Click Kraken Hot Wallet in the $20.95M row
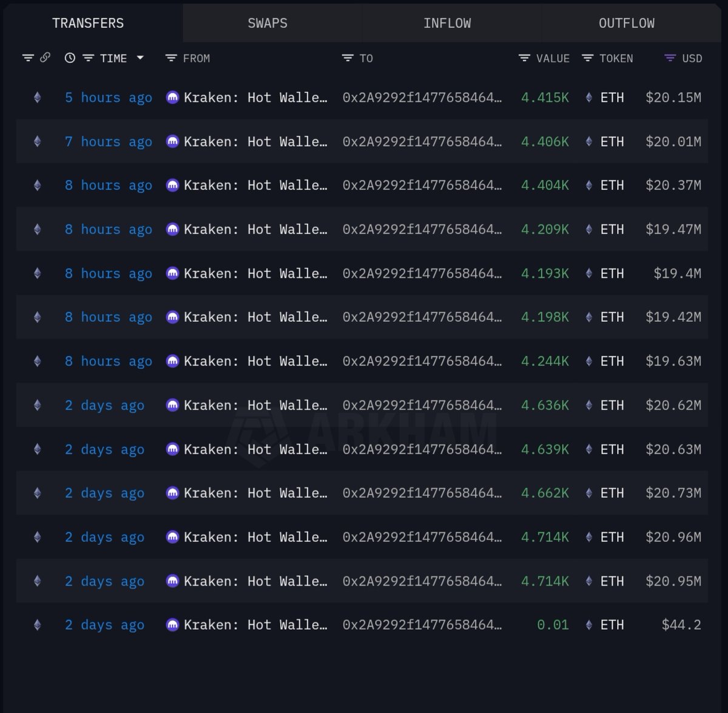Screen dimensions: 728x713 coord(255,581)
